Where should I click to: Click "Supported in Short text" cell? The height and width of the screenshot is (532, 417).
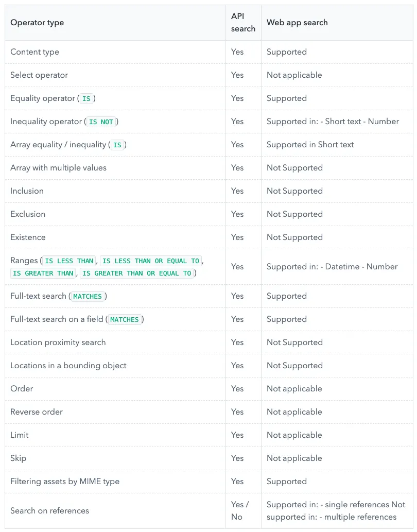[310, 145]
